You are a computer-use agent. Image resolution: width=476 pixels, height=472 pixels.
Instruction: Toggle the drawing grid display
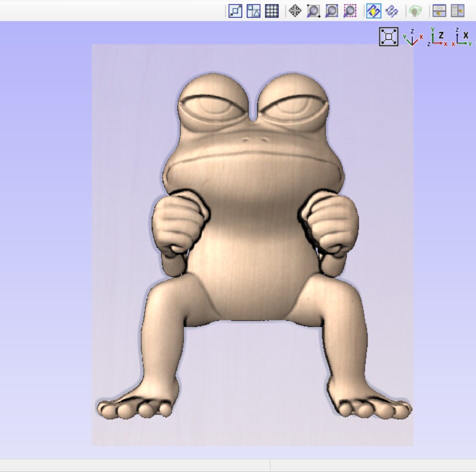coord(271,11)
